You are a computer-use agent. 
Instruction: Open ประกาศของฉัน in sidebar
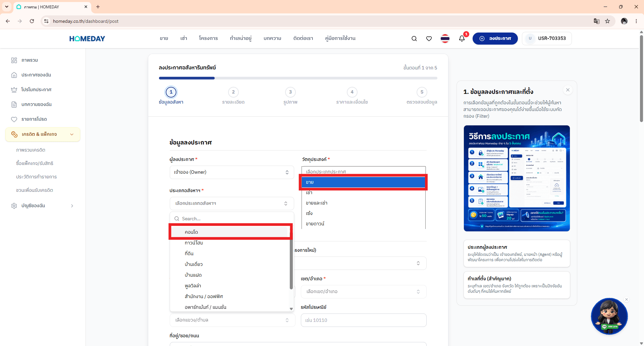[36, 75]
